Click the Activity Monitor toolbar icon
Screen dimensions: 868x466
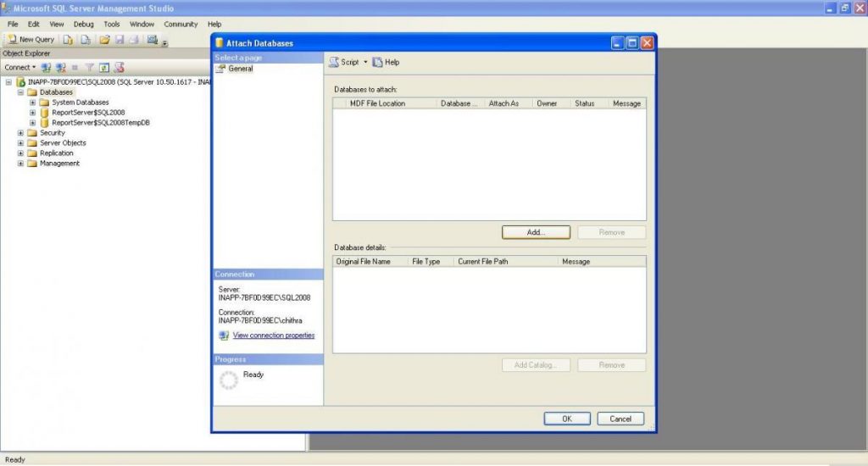click(153, 39)
